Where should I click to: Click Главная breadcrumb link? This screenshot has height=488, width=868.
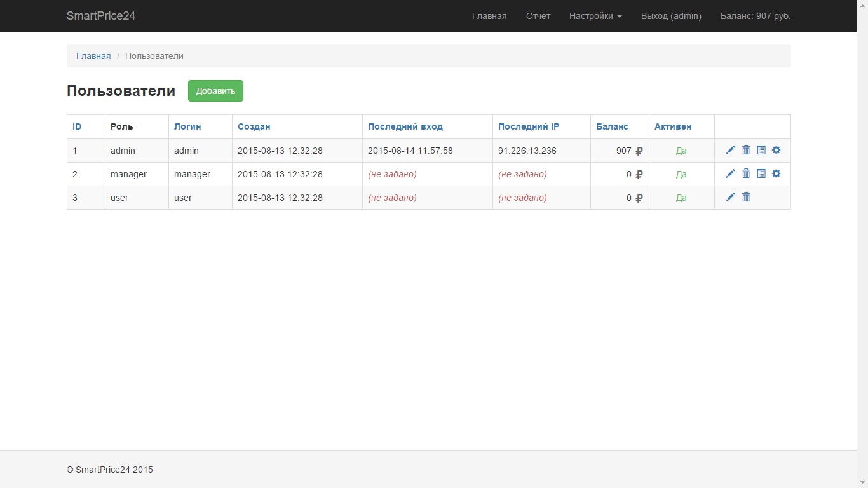point(93,56)
